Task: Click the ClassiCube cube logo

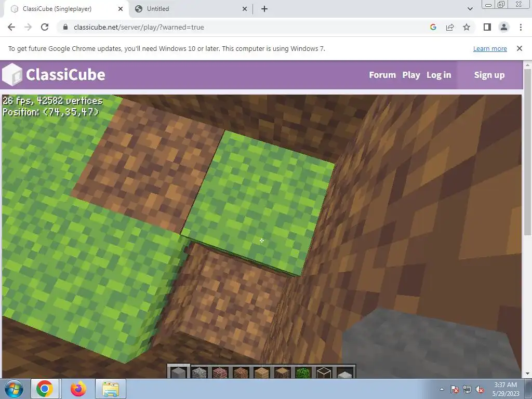Action: (x=12, y=75)
